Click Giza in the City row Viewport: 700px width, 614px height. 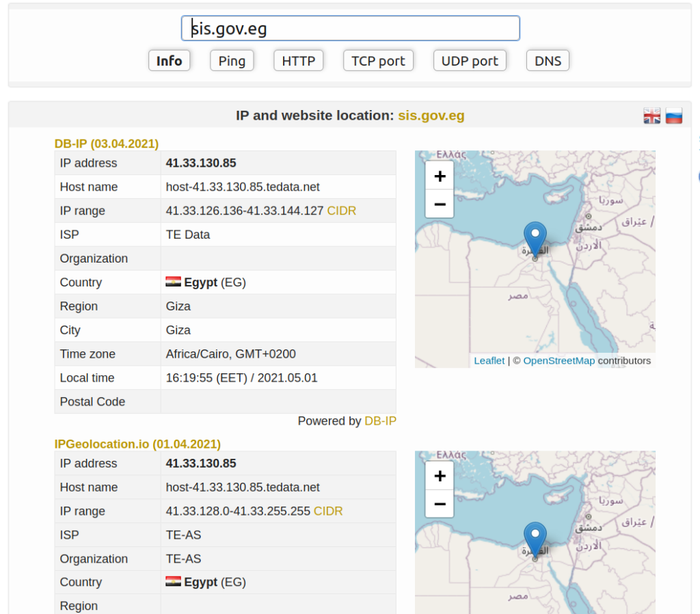tap(178, 330)
